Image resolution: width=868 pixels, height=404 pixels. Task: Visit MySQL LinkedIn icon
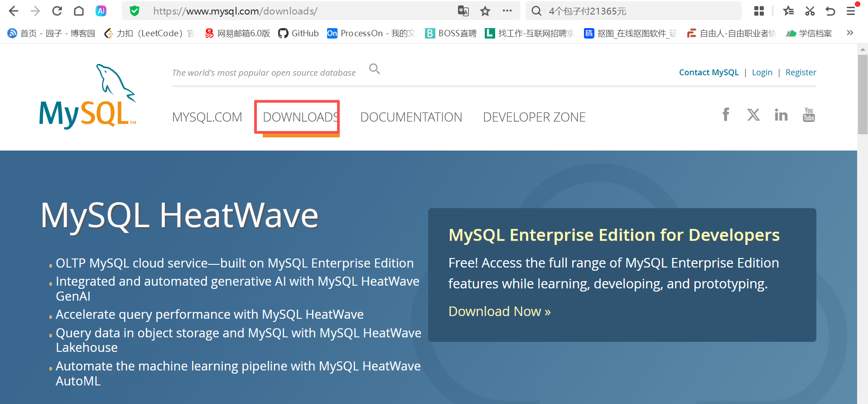[x=781, y=115]
